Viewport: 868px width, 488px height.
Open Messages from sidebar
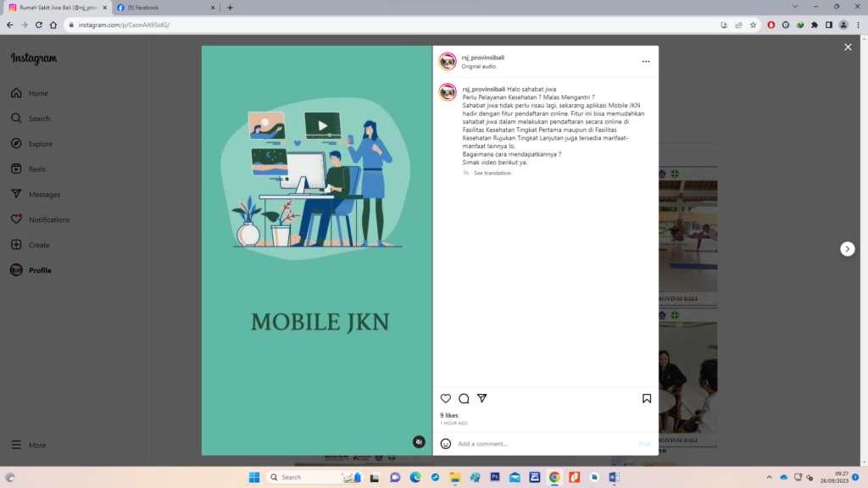pyautogui.click(x=36, y=194)
